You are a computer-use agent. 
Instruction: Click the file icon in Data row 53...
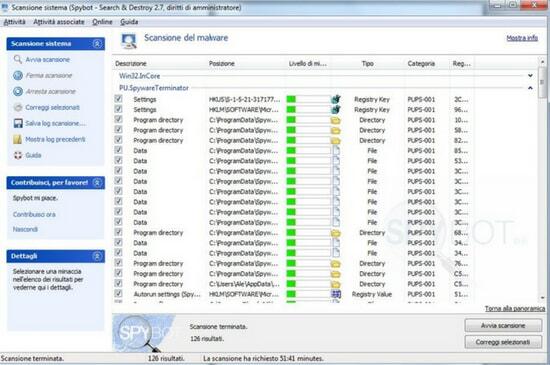[336, 161]
